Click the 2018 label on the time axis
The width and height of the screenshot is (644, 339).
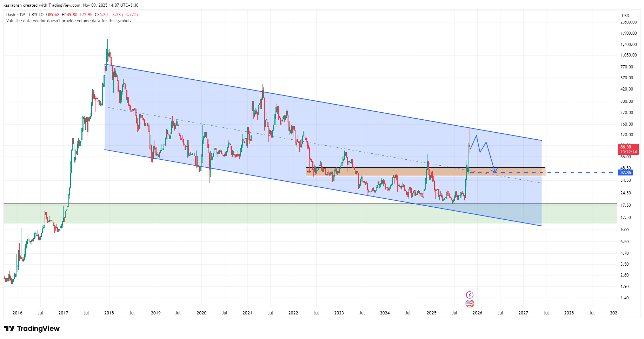pyautogui.click(x=109, y=313)
